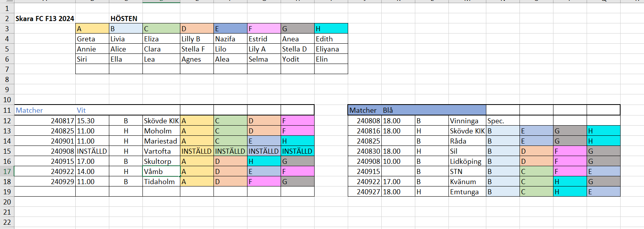644x229 pixels.
Task: Select the "Skara FC F13 2024" title cell
Action: pos(44,19)
